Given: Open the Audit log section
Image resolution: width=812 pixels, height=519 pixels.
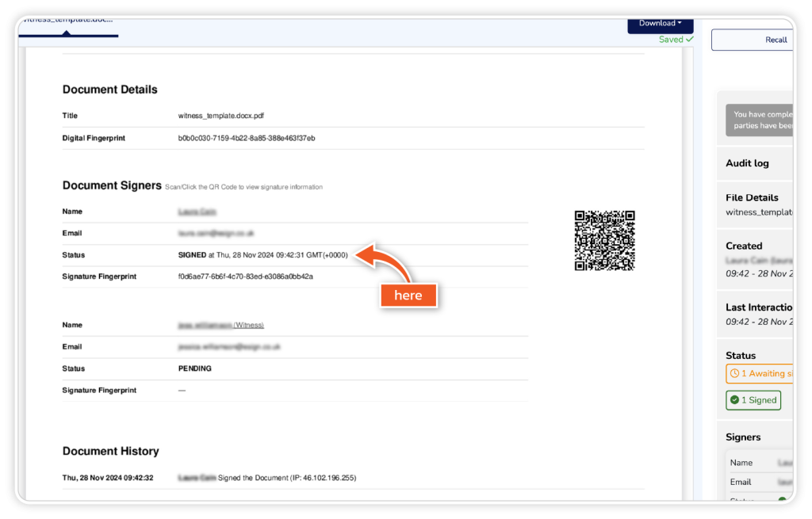Looking at the screenshot, I should coord(747,163).
